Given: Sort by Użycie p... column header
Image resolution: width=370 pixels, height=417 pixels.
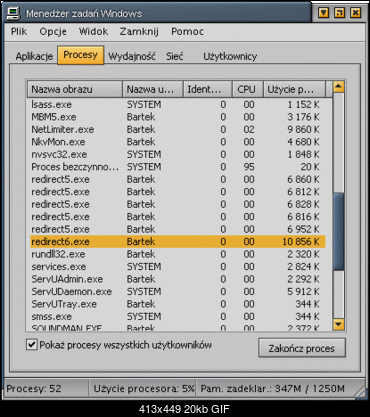Looking at the screenshot, I should pyautogui.click(x=294, y=89).
